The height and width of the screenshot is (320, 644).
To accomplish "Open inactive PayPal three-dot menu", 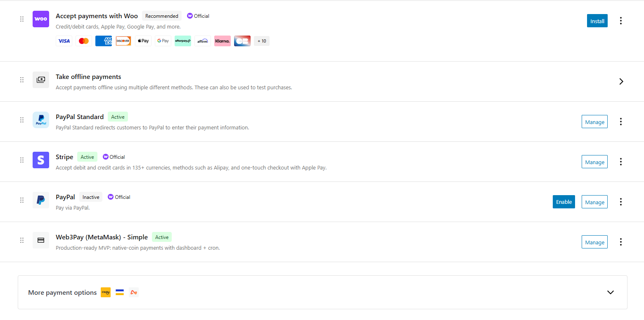I will (x=621, y=202).
